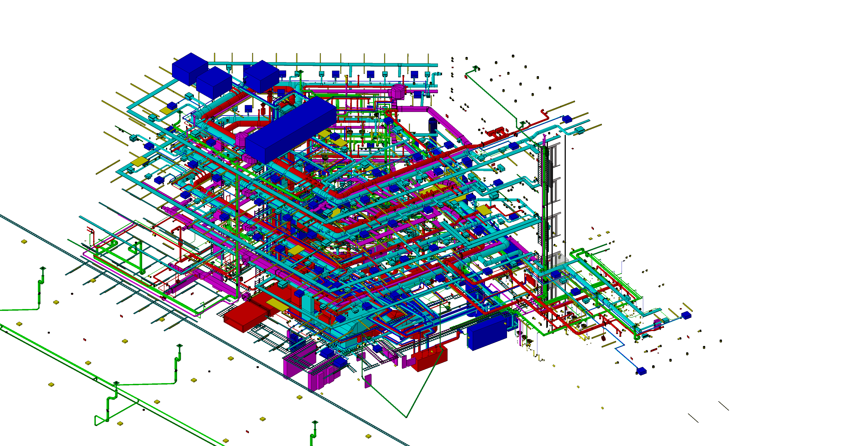This screenshot has width=868, height=446.
Task: Pick the big blue tank box at lower right
Action: click(487, 333)
